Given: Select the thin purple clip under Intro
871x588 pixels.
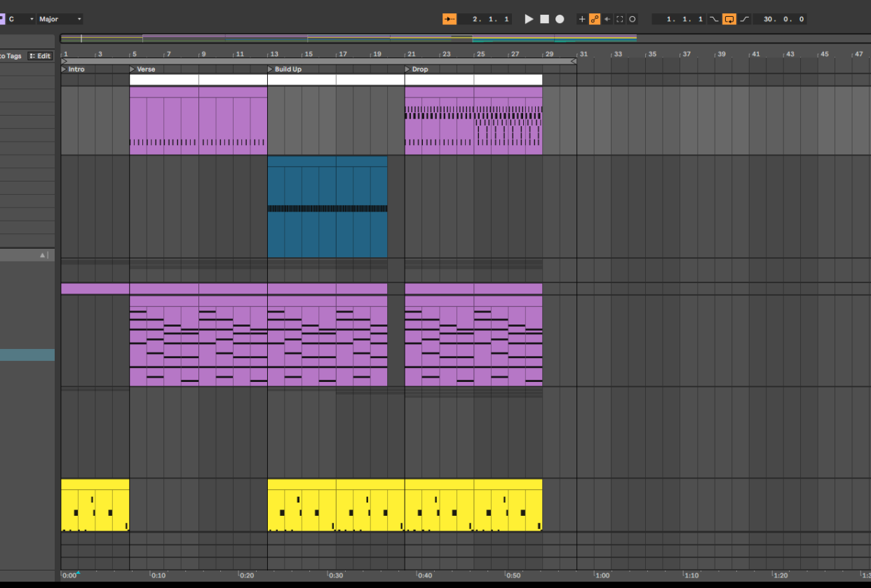Looking at the screenshot, I should [x=95, y=289].
